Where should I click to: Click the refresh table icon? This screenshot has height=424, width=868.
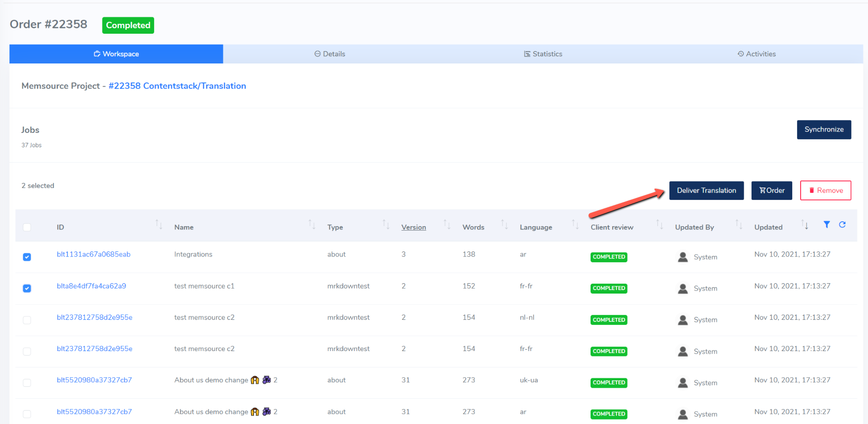842,225
